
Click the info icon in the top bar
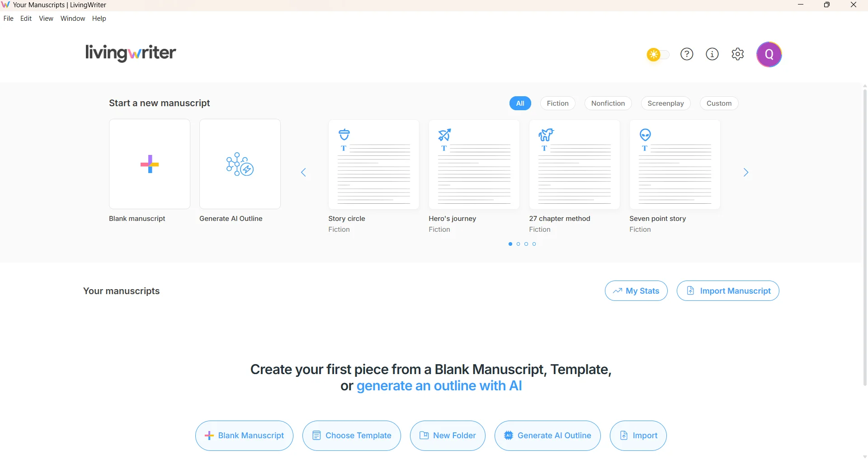712,54
